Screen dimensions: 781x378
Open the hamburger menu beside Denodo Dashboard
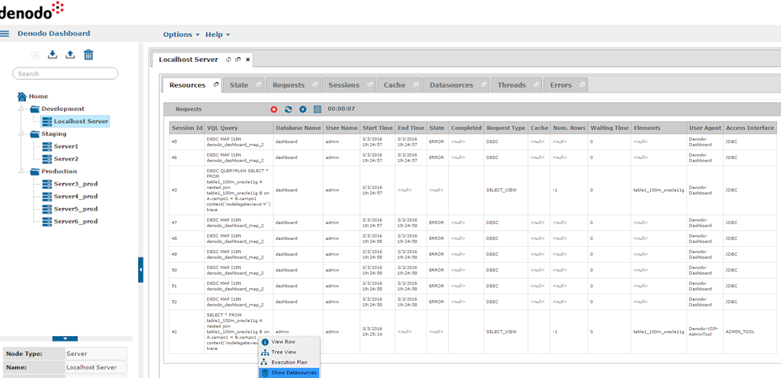click(4, 34)
